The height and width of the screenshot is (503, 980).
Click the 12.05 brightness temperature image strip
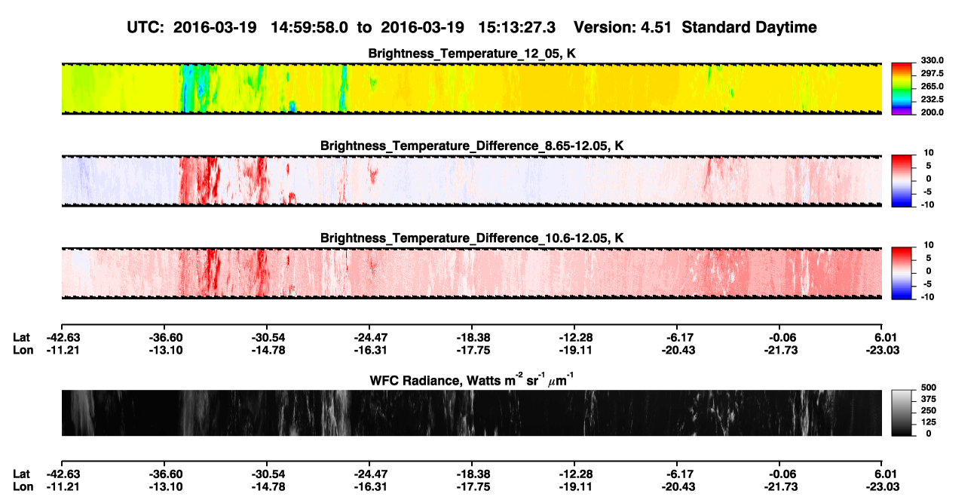click(471, 88)
